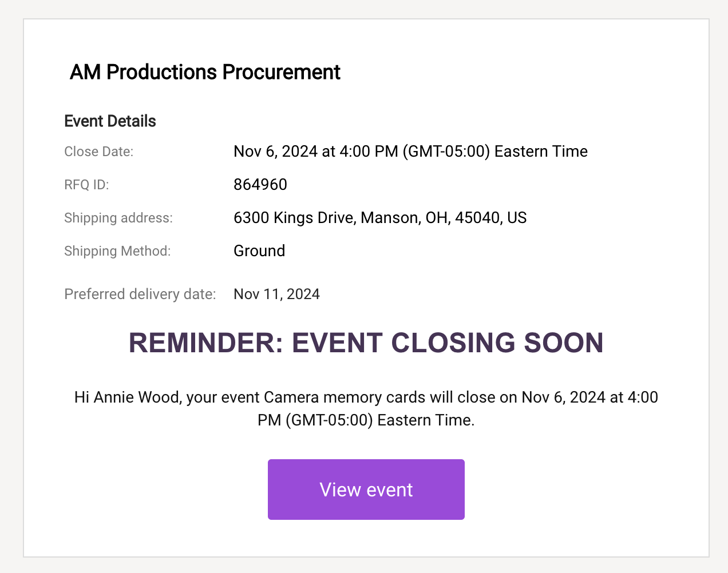The image size is (728, 573).
Task: Select the Shipping address label
Action: tap(118, 218)
